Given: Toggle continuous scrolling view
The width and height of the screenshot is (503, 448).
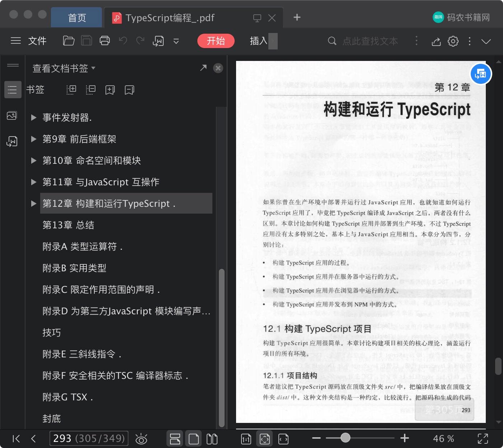Looking at the screenshot, I should pyautogui.click(x=175, y=439).
